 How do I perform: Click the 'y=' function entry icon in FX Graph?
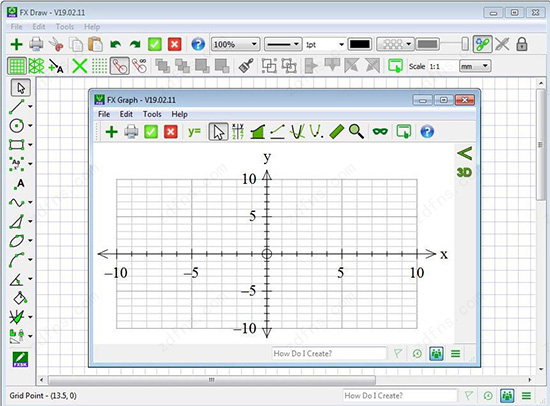click(x=194, y=132)
